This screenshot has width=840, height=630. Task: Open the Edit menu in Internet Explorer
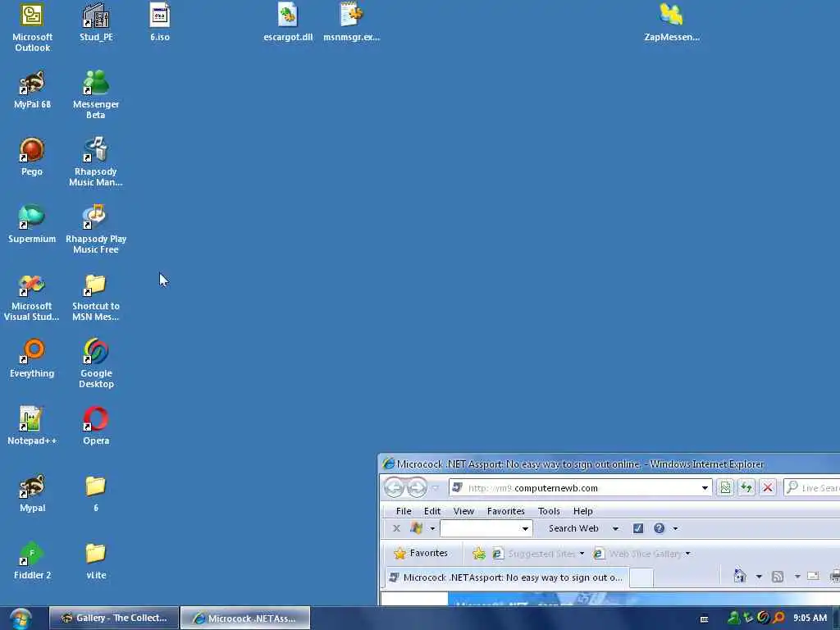(x=431, y=511)
